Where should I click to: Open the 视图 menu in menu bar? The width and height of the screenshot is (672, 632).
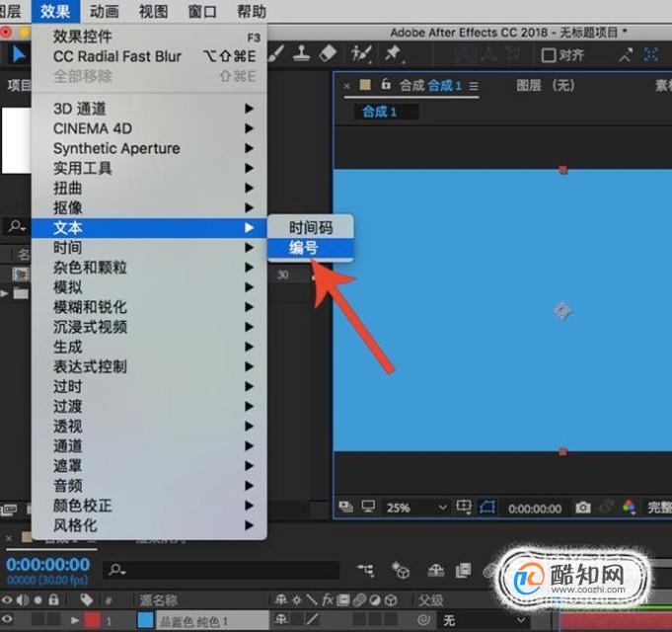coord(153,11)
